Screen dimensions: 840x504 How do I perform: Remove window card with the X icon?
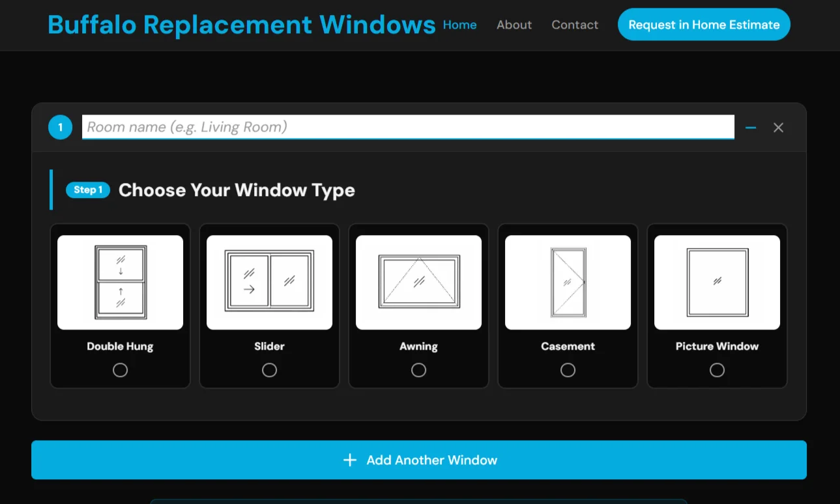tap(778, 128)
